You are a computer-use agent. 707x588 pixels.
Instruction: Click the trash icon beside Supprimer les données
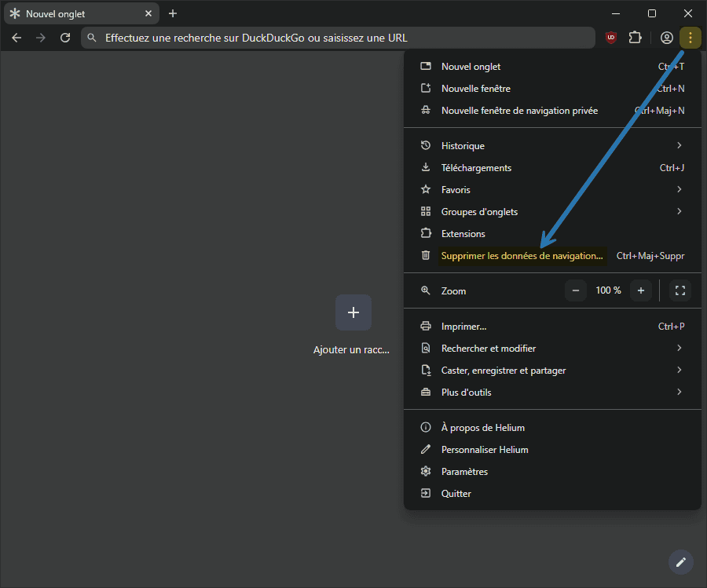pyautogui.click(x=426, y=255)
